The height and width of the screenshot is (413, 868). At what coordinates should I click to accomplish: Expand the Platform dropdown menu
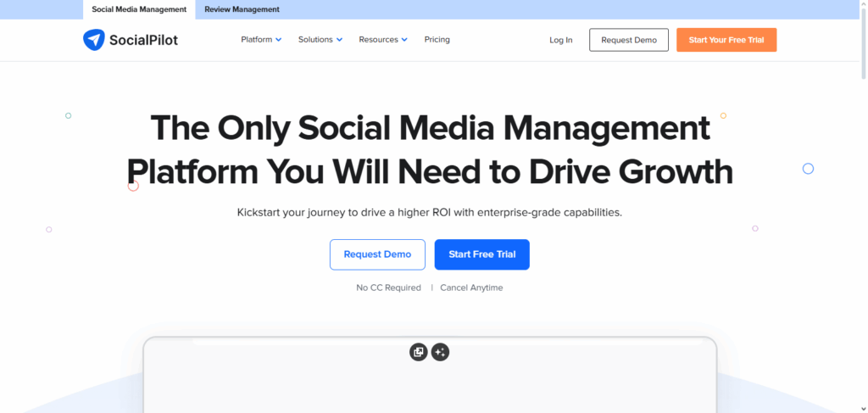tap(261, 40)
